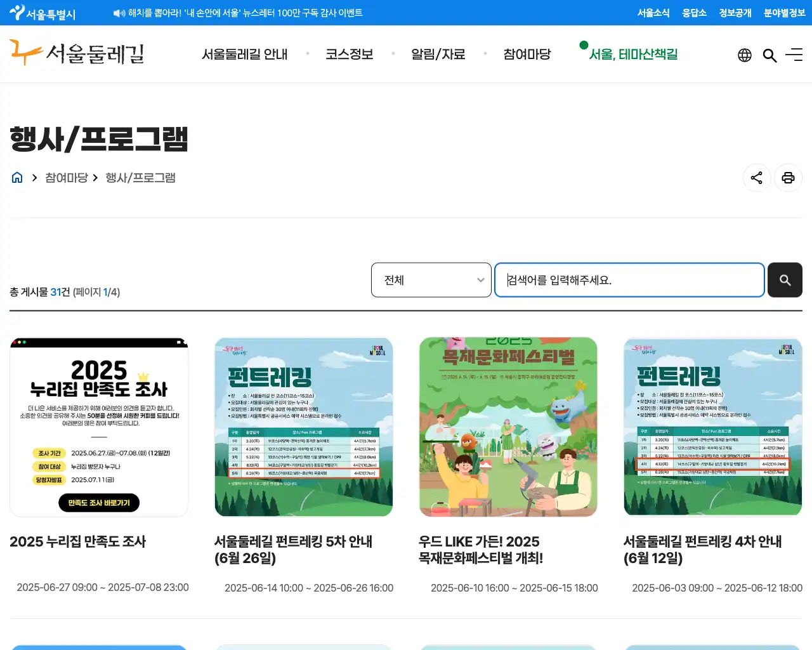
Task: Open post 서울둘레길 펀트레킹 5차 안내
Action: pos(293,550)
